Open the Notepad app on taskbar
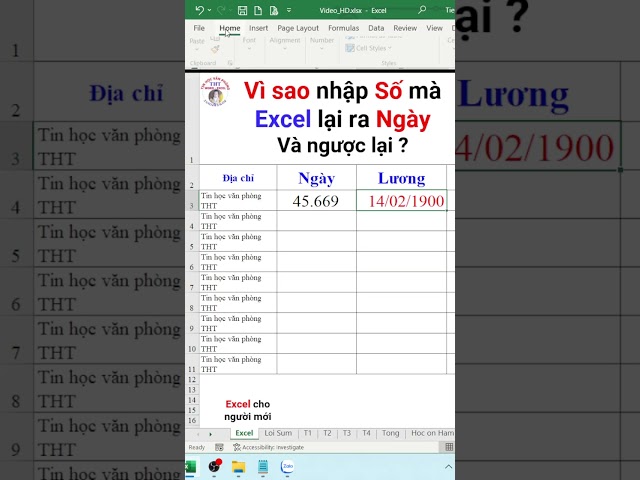The height and width of the screenshot is (480, 640). (263, 467)
